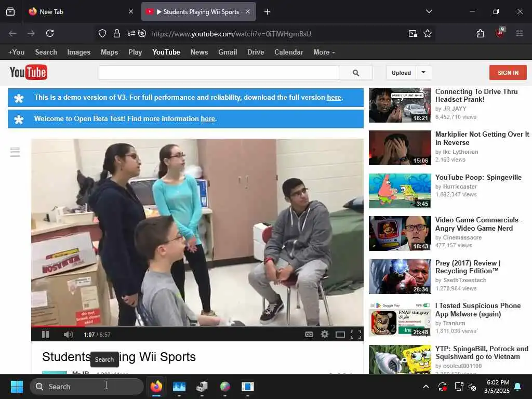Follow the 'here' link in the demo version banner
The image size is (532, 399).
(x=334, y=97)
